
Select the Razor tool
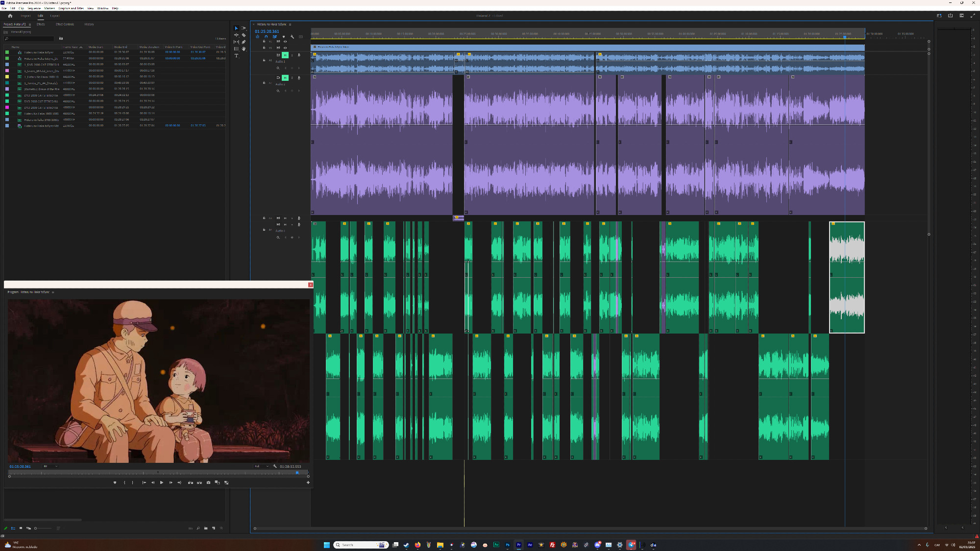point(244,35)
